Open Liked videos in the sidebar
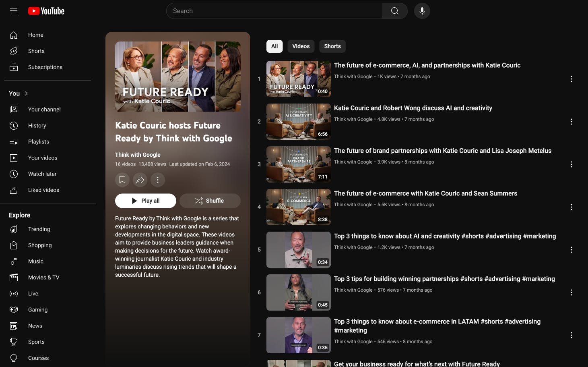The width and height of the screenshot is (588, 367). 43,190
